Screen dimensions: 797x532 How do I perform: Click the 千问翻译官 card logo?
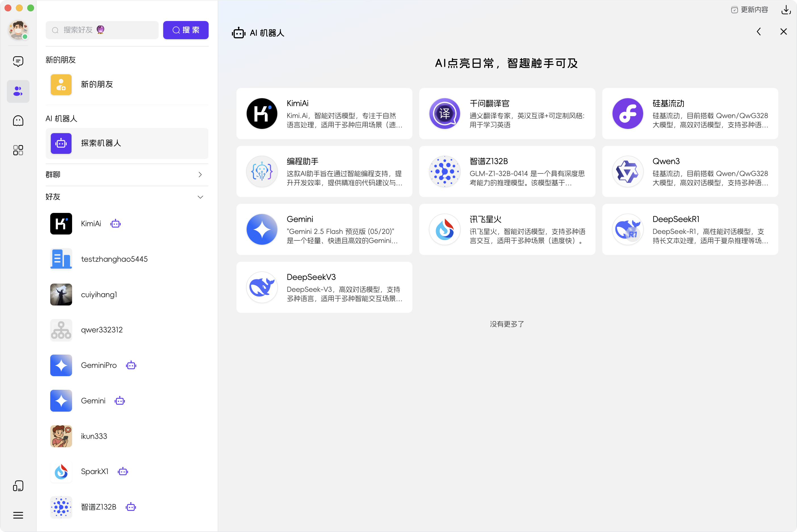[x=445, y=114]
